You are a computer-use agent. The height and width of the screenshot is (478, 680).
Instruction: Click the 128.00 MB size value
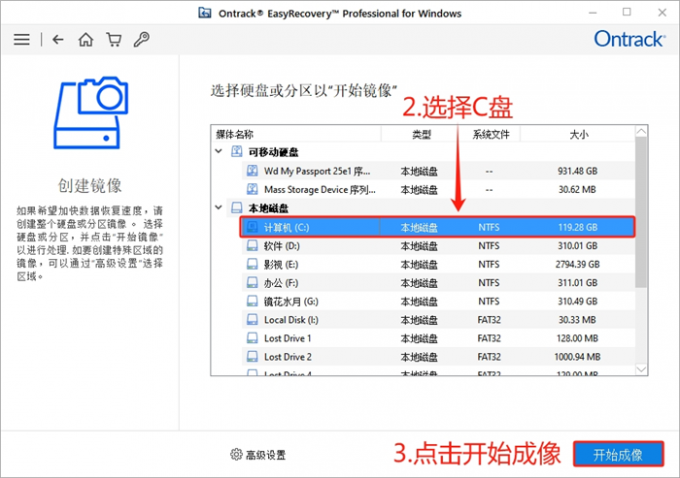(x=577, y=338)
